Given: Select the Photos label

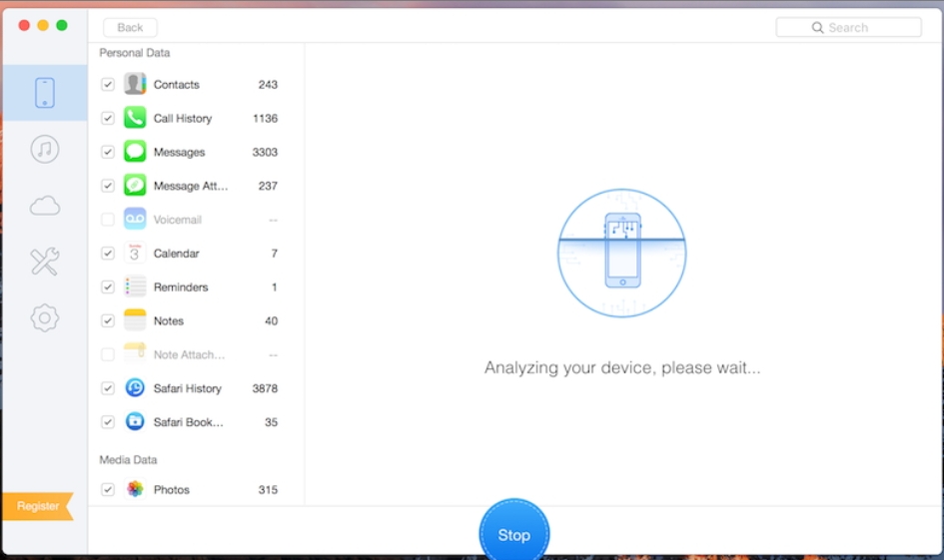Looking at the screenshot, I should pos(172,489).
